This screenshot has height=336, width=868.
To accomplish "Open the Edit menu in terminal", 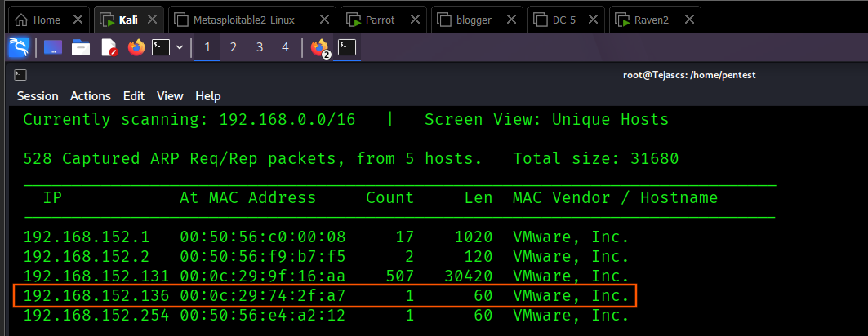I will click(134, 96).
